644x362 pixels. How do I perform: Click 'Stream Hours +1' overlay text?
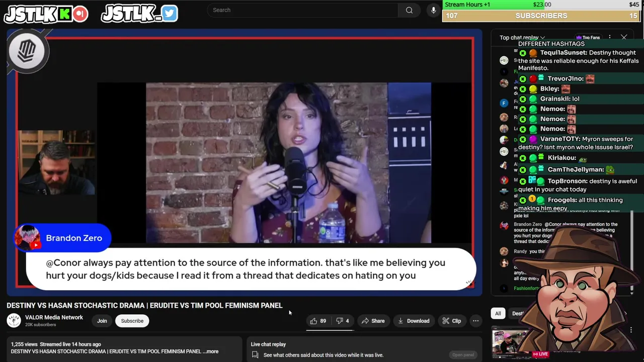pyautogui.click(x=467, y=5)
